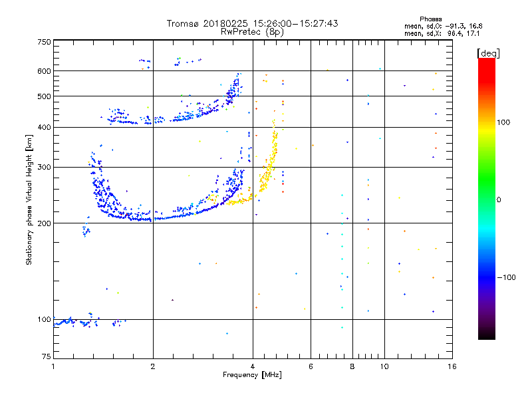Click the y-axis tick label '200'
The image size is (532, 399).
click(44, 223)
